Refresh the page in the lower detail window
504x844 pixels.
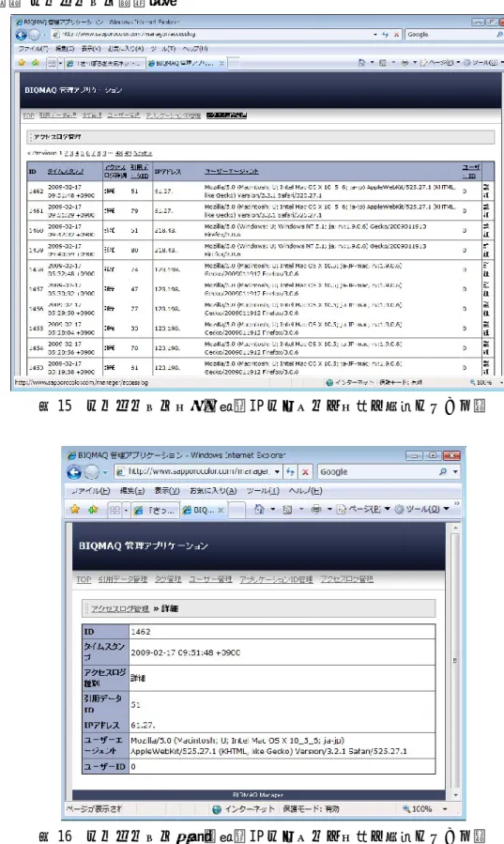[290, 471]
